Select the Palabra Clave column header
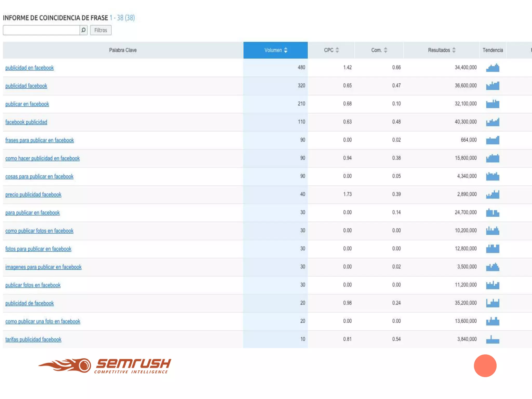 [x=123, y=50]
